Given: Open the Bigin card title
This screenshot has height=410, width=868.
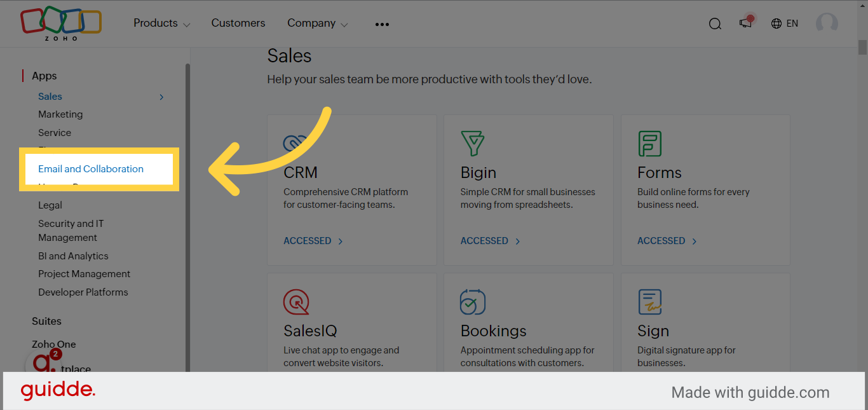Looking at the screenshot, I should coord(478,173).
